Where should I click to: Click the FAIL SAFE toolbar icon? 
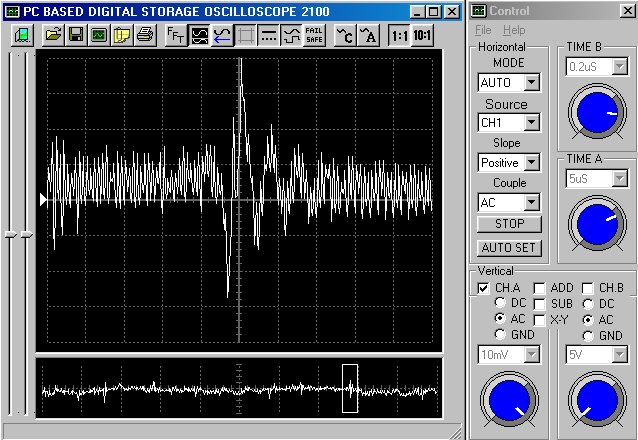point(314,35)
